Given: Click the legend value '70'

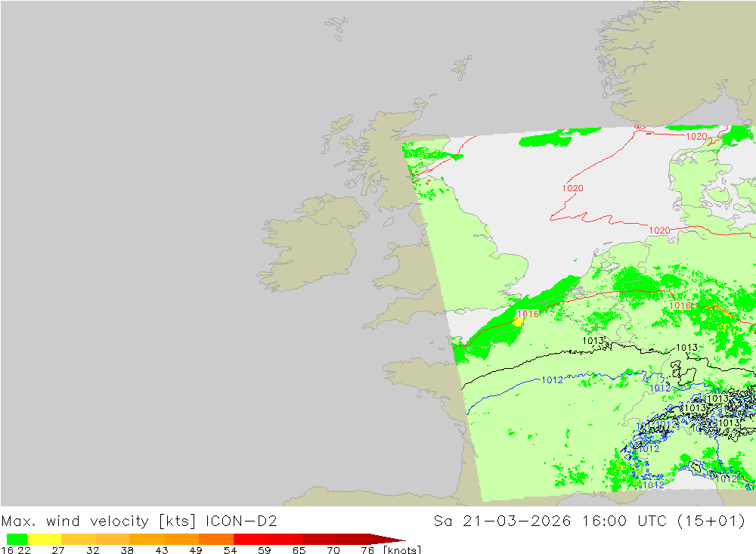Looking at the screenshot, I should coord(333,550).
